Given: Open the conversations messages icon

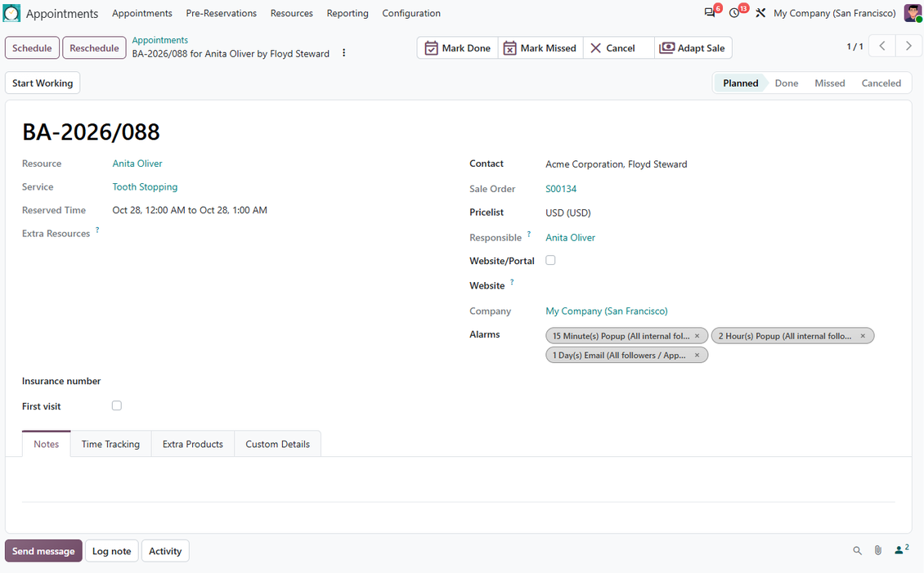Looking at the screenshot, I should tap(710, 13).
